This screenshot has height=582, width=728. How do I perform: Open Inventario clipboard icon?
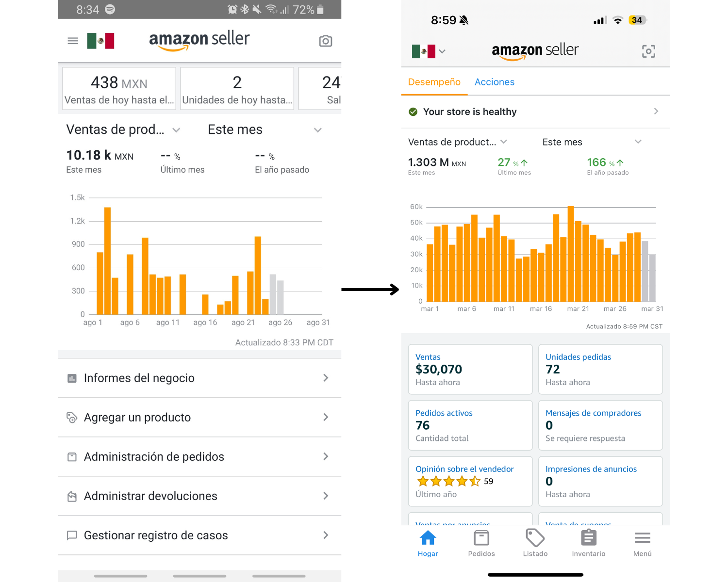pos(588,543)
